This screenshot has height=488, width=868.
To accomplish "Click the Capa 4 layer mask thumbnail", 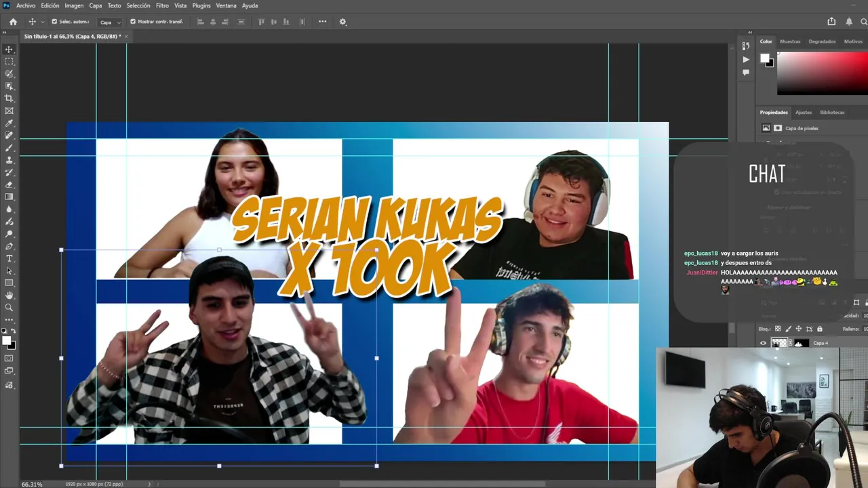I will [x=802, y=343].
